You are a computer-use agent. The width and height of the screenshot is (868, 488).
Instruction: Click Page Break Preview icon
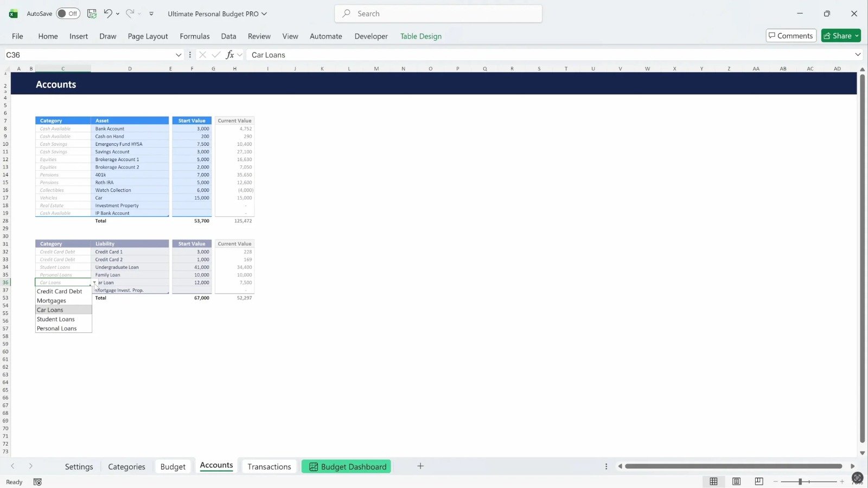759,481
